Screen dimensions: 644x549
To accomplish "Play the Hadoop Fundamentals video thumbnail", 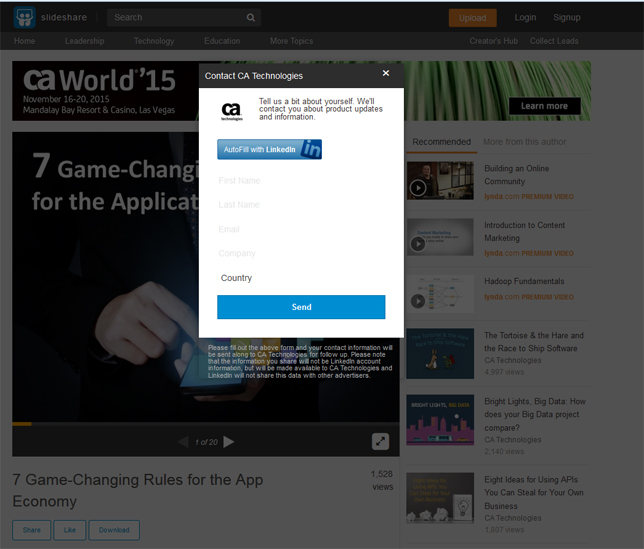I will tap(418, 301).
